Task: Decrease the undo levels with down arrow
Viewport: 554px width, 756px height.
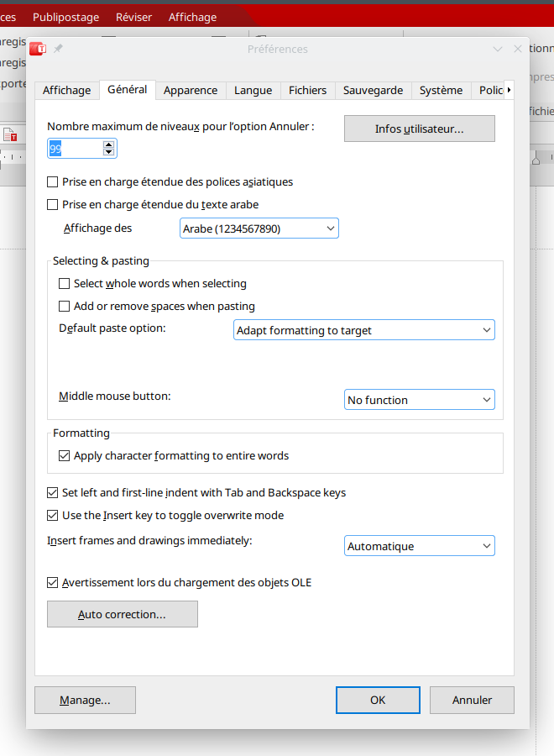Action: point(108,153)
